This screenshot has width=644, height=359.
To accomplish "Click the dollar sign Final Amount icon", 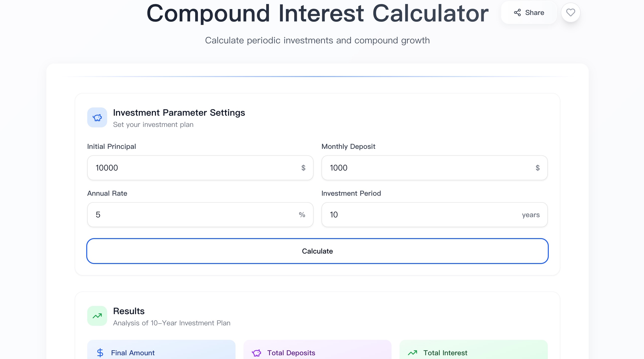I will (x=100, y=353).
